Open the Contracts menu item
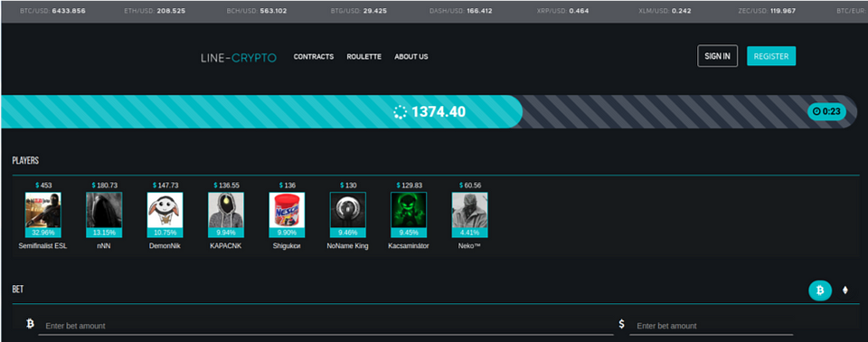Image resolution: width=868 pixels, height=342 pixels. pyautogui.click(x=314, y=56)
